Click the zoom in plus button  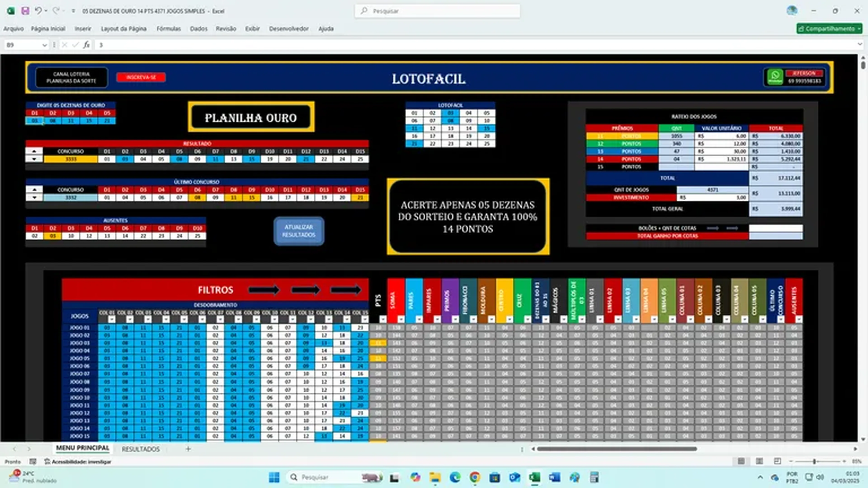tap(844, 461)
